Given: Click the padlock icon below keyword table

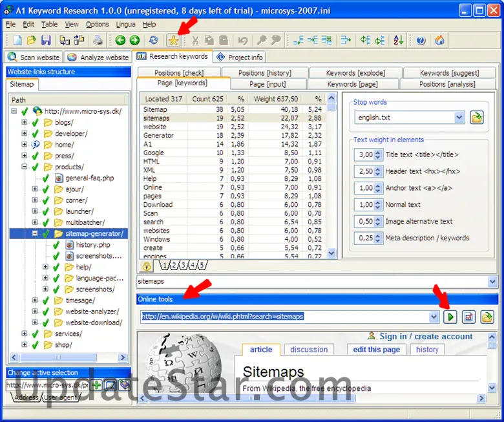Looking at the screenshot, I should point(147,266).
